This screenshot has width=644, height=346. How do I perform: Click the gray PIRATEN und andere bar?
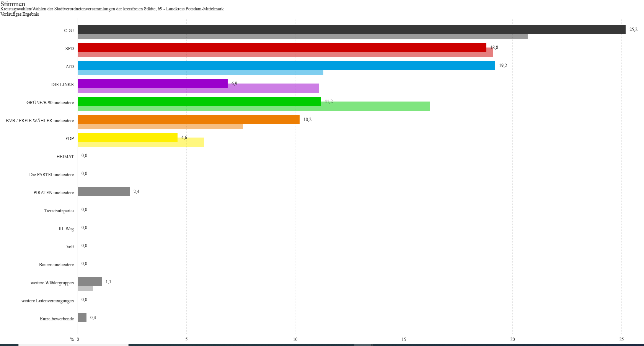[104, 192]
